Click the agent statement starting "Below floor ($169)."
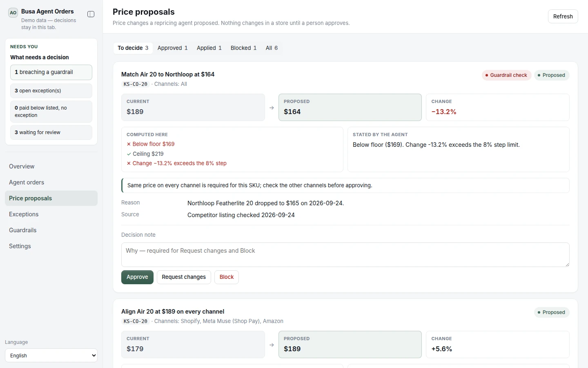 pyautogui.click(x=436, y=145)
